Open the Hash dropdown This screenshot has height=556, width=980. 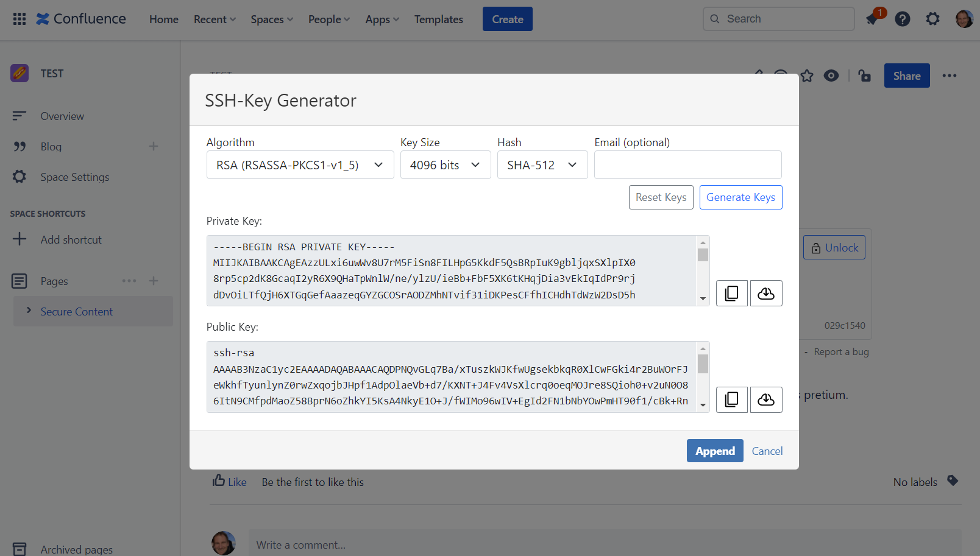point(542,164)
